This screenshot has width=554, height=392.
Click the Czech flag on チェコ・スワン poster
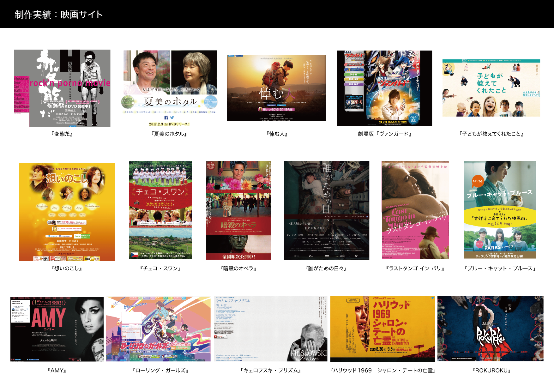pyautogui.click(x=135, y=255)
